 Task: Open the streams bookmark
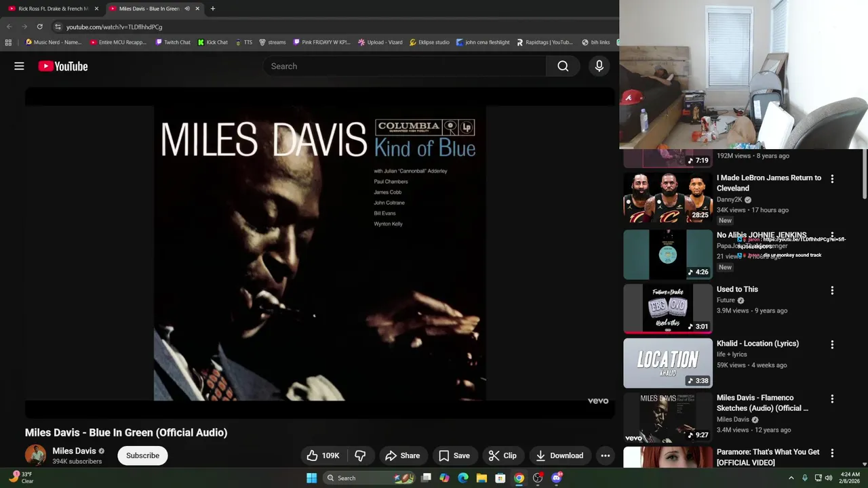tap(273, 42)
